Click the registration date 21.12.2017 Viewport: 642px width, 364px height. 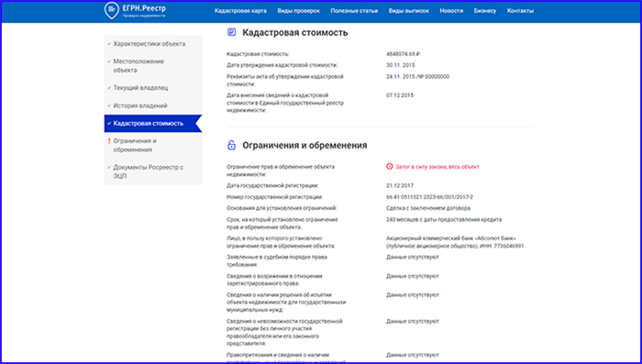tap(400, 185)
